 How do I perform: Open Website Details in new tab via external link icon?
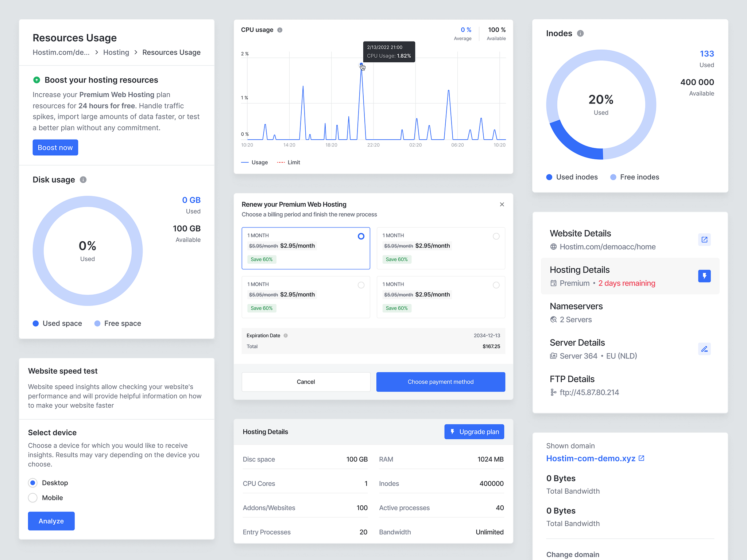(705, 240)
